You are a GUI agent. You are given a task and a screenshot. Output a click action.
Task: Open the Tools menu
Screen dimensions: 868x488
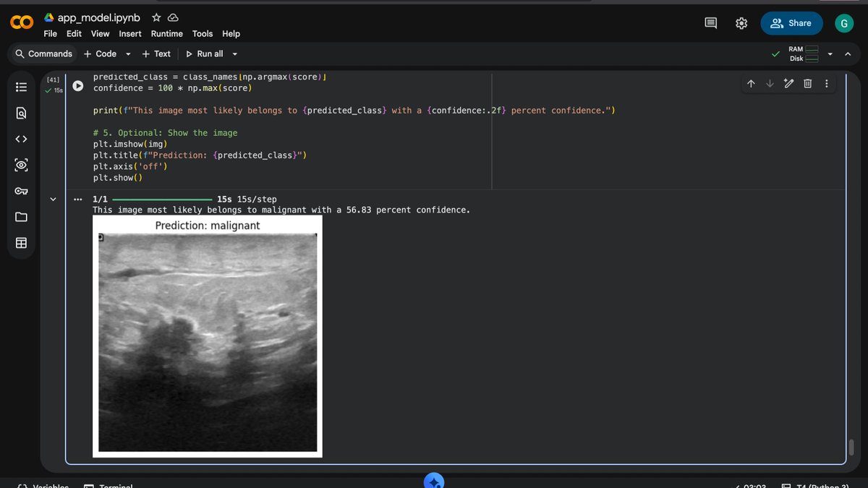203,34
